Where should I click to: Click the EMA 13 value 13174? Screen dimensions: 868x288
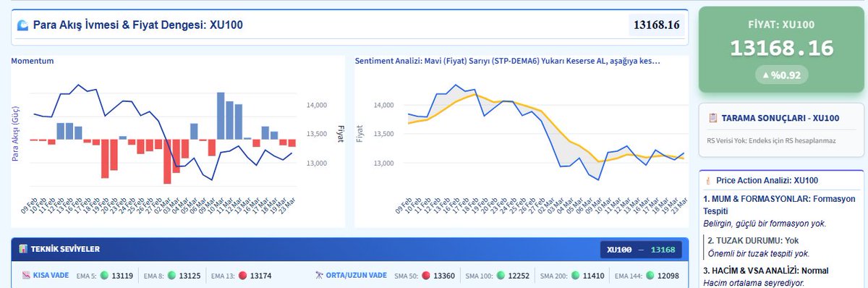click(261, 276)
